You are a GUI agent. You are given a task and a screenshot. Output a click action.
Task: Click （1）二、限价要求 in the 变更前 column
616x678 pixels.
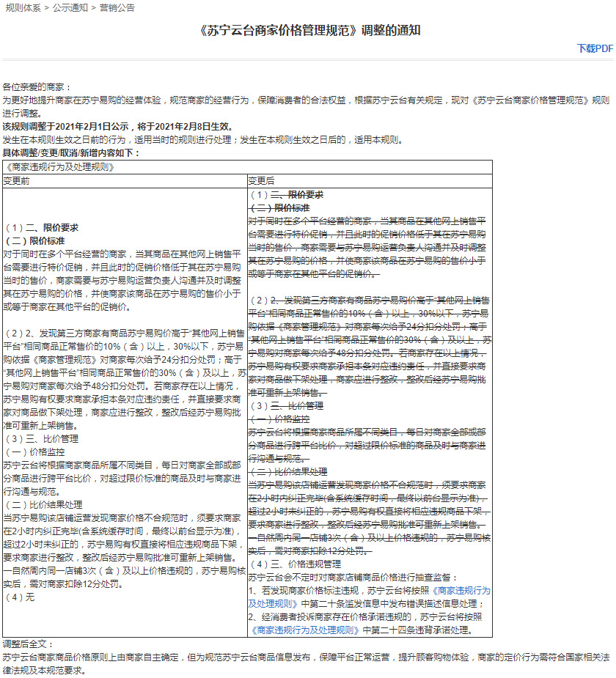click(42, 227)
